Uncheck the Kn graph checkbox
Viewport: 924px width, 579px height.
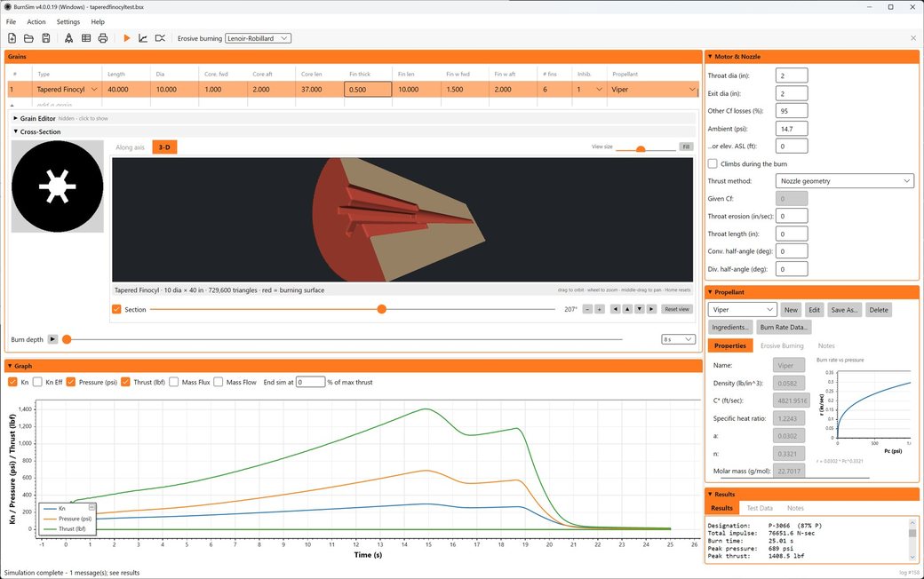[12, 382]
